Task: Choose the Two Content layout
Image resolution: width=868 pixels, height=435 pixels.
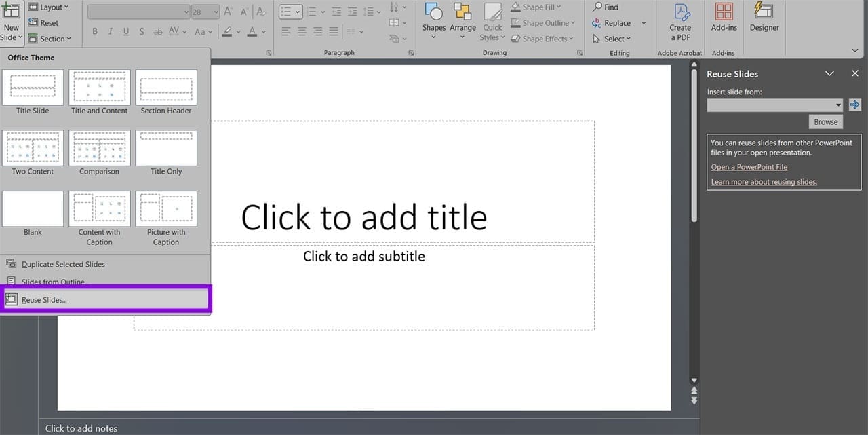Action: click(x=33, y=153)
